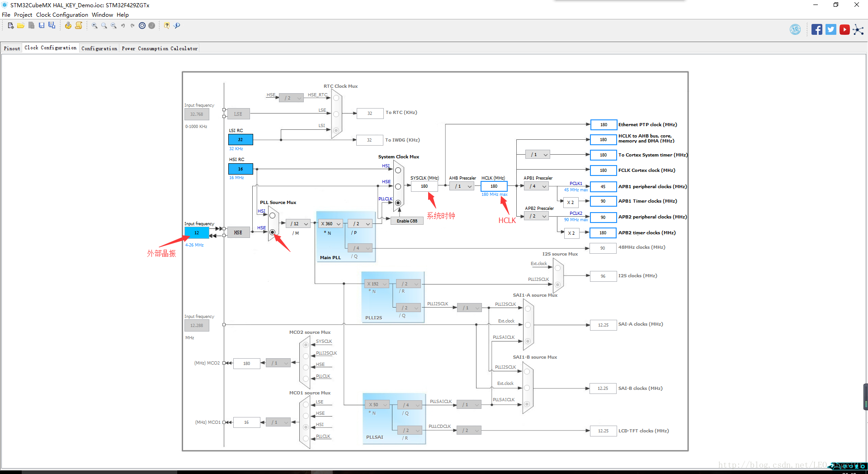
Task: Open the Help menu
Action: 123,14
